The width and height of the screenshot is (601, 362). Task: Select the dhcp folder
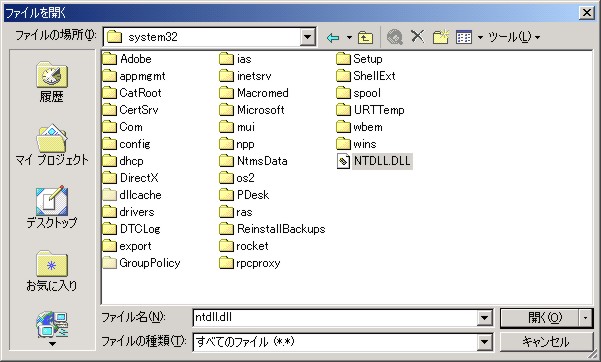123,161
